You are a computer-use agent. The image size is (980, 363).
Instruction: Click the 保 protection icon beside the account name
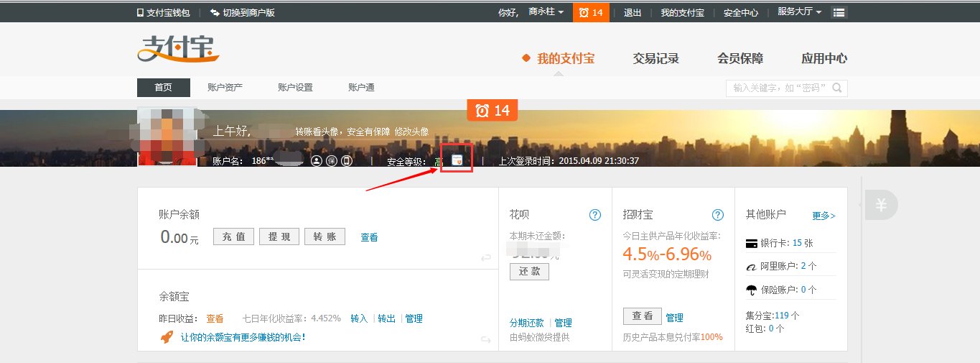(331, 161)
